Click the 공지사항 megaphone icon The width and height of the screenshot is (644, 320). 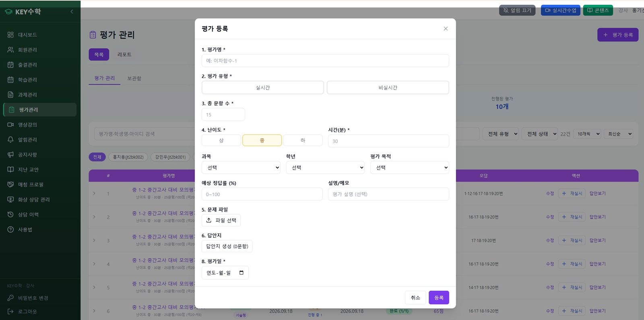(x=10, y=155)
